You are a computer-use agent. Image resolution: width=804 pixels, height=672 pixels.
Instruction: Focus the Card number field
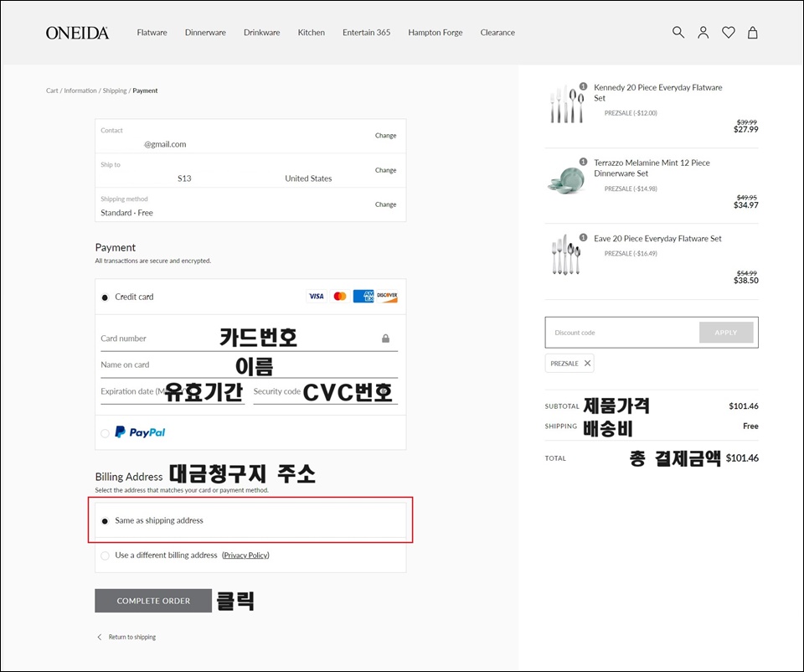coord(250,339)
